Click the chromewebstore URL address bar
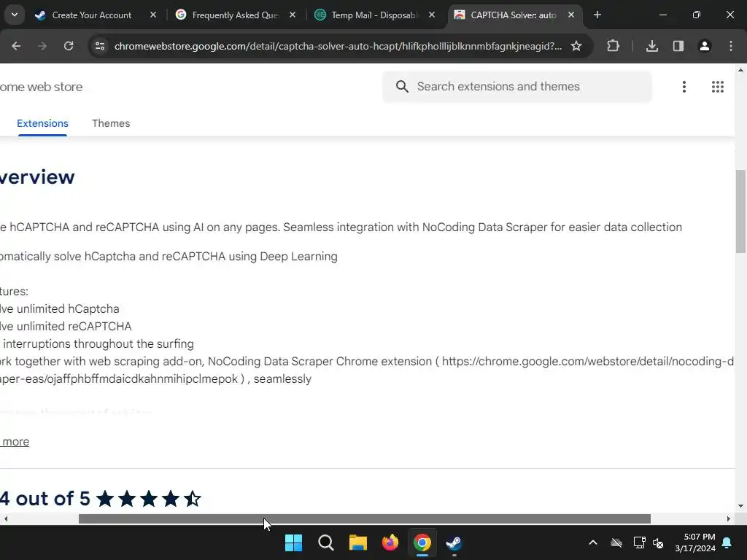747x560 pixels. coord(338,46)
